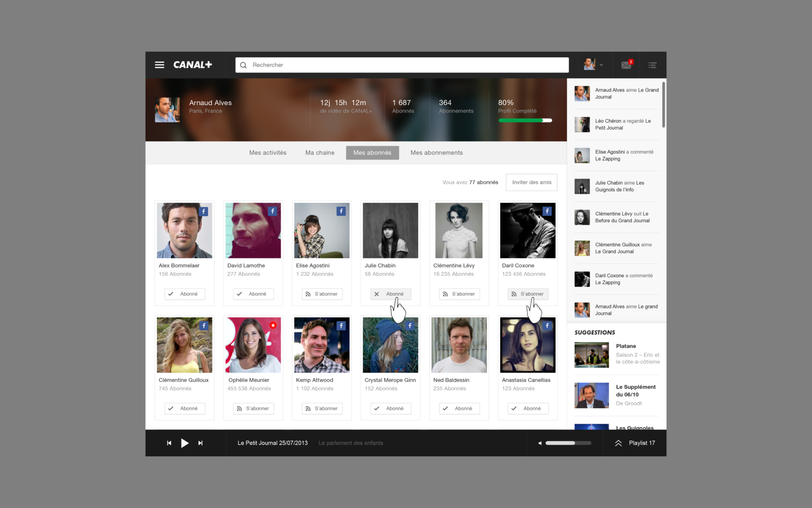
Task: Open the messages envelope icon
Action: click(626, 65)
